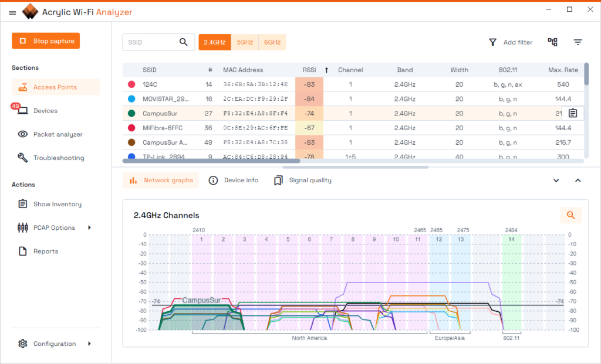This screenshot has height=364, width=601.
Task: Open the hamburger menu
Action: (x=12, y=12)
